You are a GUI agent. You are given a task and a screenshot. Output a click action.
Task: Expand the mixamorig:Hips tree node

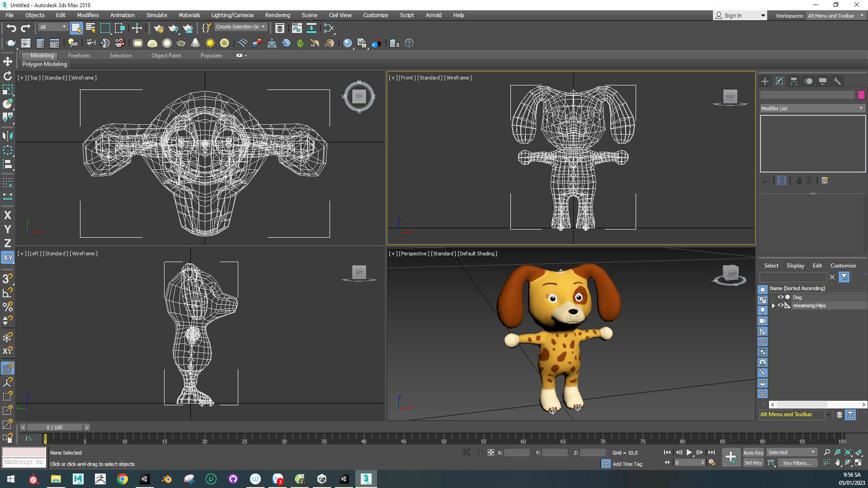tap(773, 306)
